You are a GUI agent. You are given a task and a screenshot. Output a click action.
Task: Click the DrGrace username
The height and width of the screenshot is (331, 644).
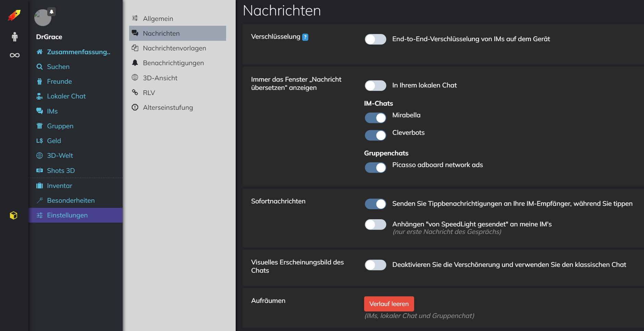click(49, 37)
